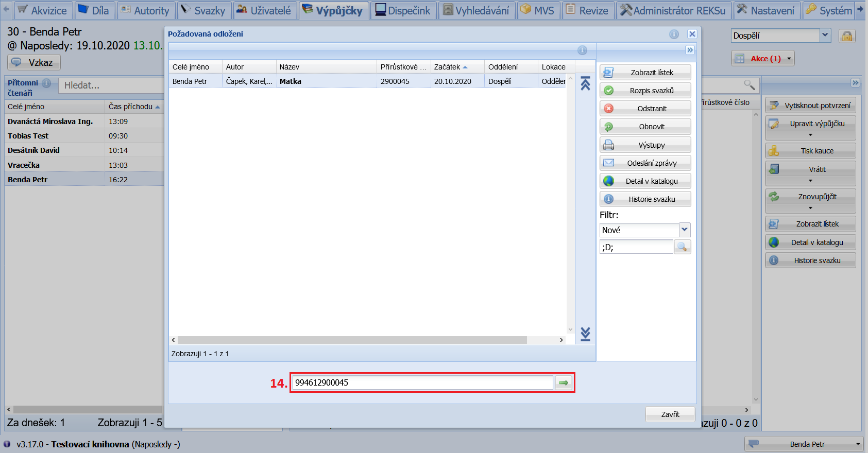Click Zobrazit lístek in right panel
The height and width of the screenshot is (453, 868).
[810, 224]
